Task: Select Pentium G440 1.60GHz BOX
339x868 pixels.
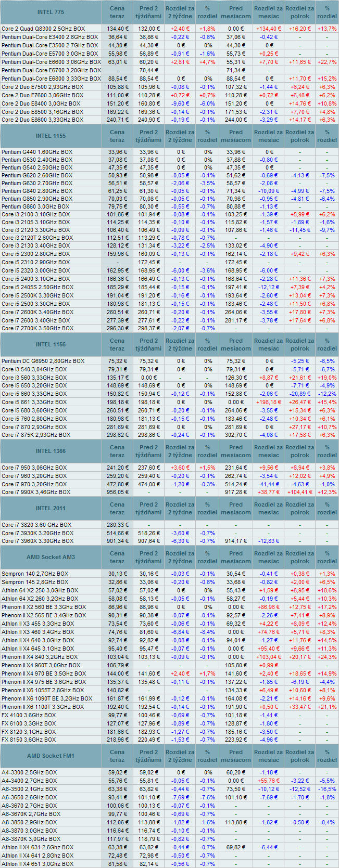Action: tap(37, 152)
